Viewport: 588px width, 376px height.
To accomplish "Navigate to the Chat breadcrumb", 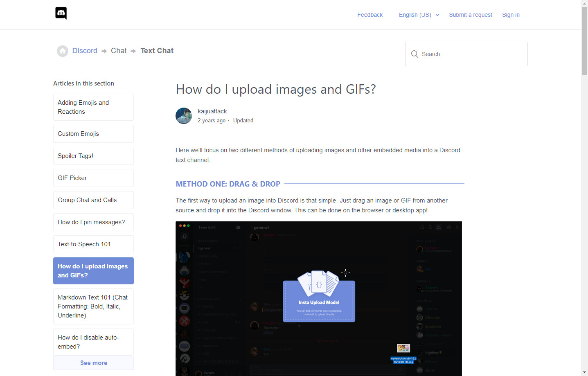I will [119, 51].
